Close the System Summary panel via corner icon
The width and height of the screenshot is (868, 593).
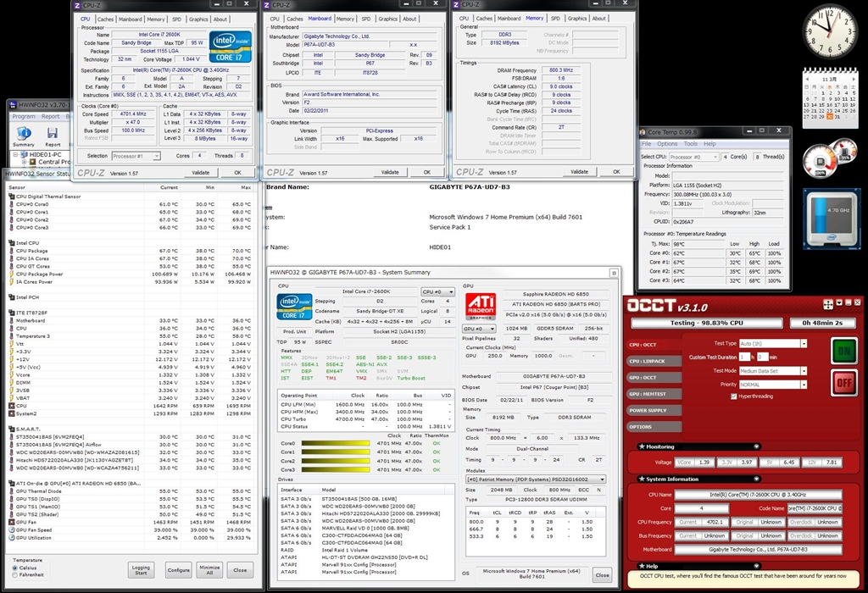pos(614,273)
